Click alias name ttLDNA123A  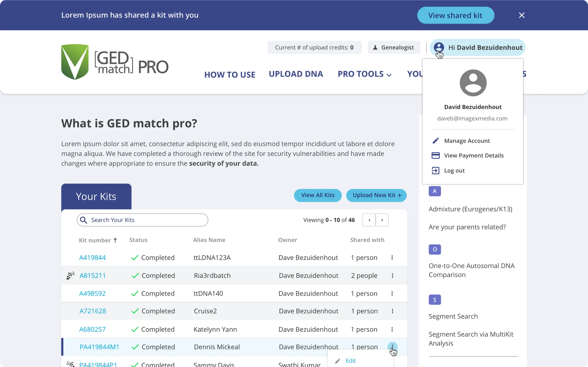point(212,258)
